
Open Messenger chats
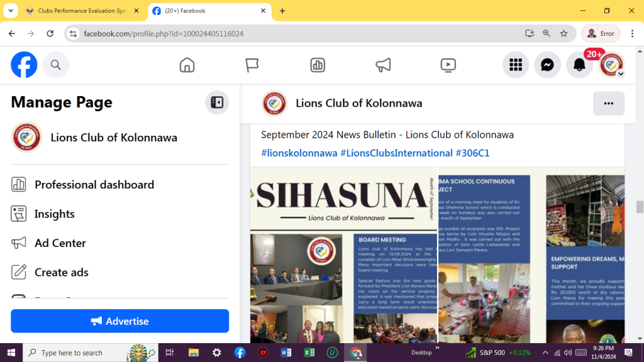[x=548, y=65]
